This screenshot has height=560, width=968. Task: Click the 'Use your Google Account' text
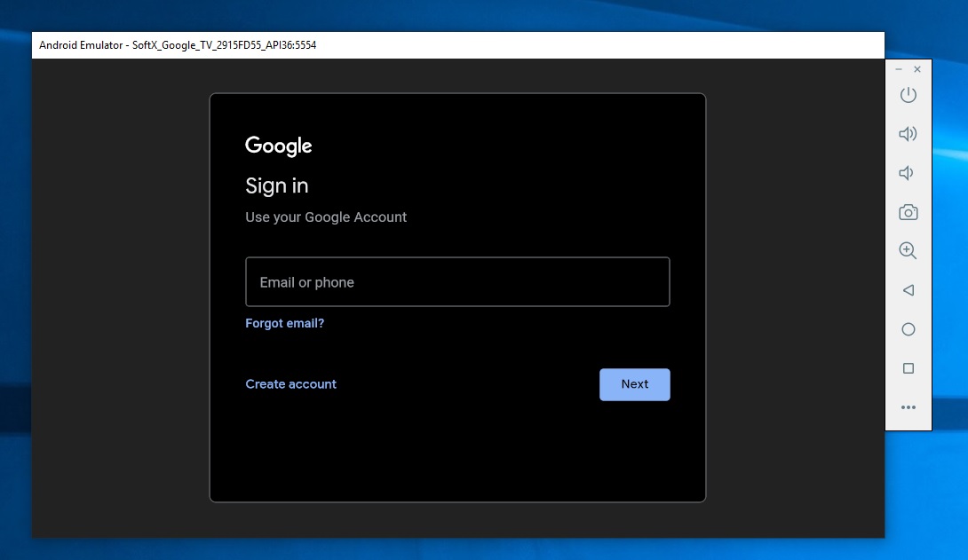click(326, 217)
